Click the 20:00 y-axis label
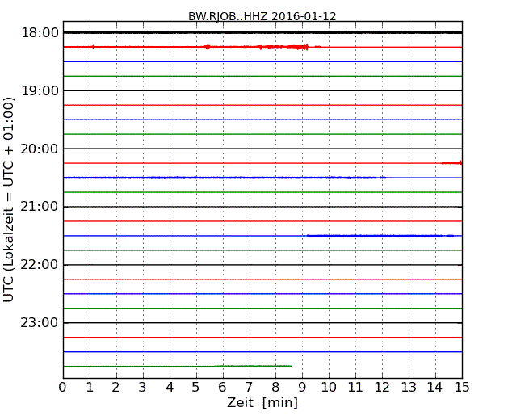525x420 pixels. [x=40, y=149]
